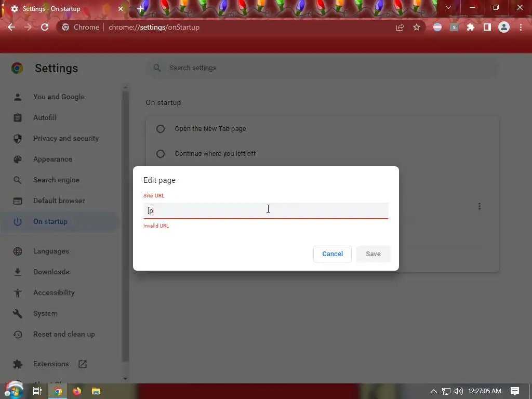Open Task View on the taskbar
Viewport: 532px width, 399px height.
[37, 391]
